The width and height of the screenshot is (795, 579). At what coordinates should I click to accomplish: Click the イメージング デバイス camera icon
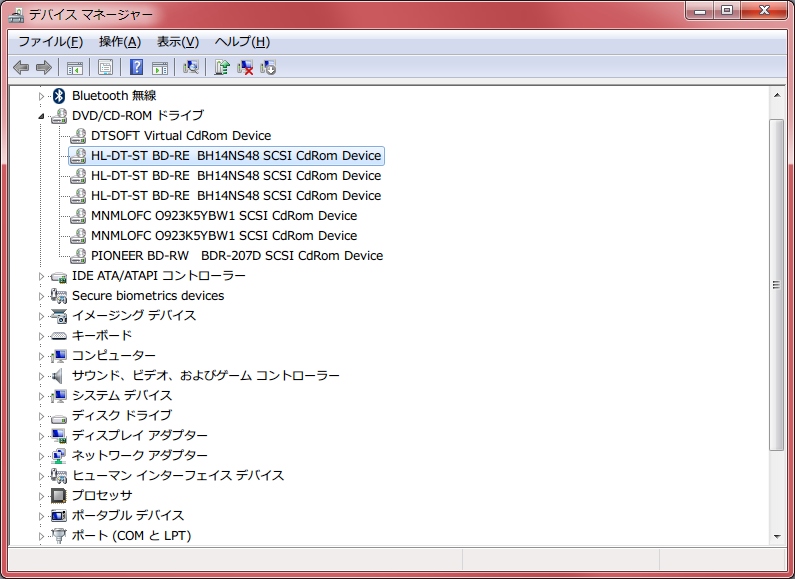click(59, 316)
